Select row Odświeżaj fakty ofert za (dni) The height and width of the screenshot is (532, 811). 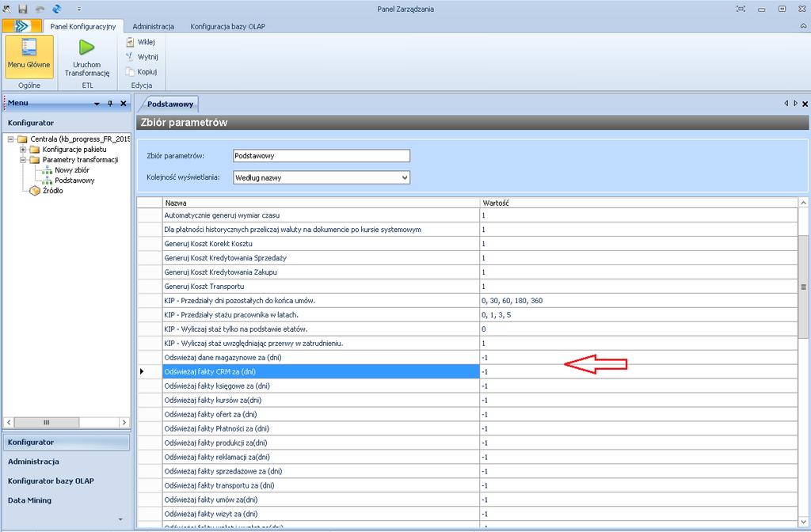tap(467, 414)
